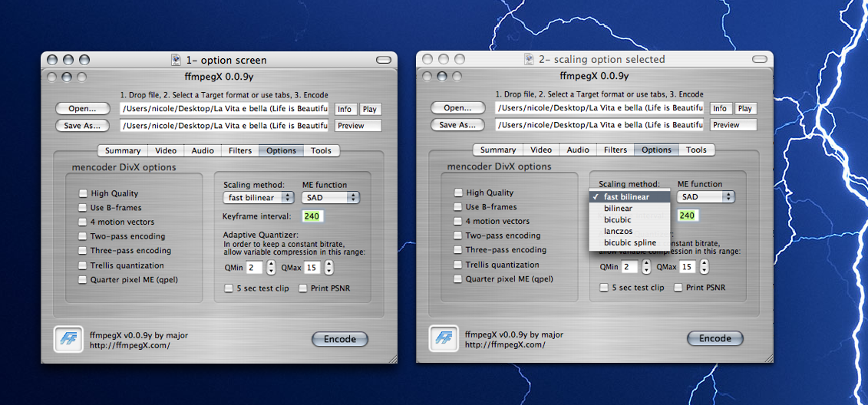
Task: Start Encode in right window
Action: (715, 338)
